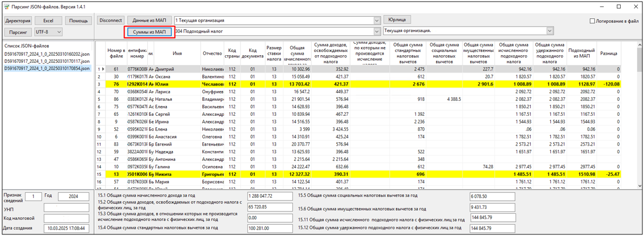The width and height of the screenshot is (644, 236).
Task: Enable the Логирование в файл checkbox
Action: point(592,21)
